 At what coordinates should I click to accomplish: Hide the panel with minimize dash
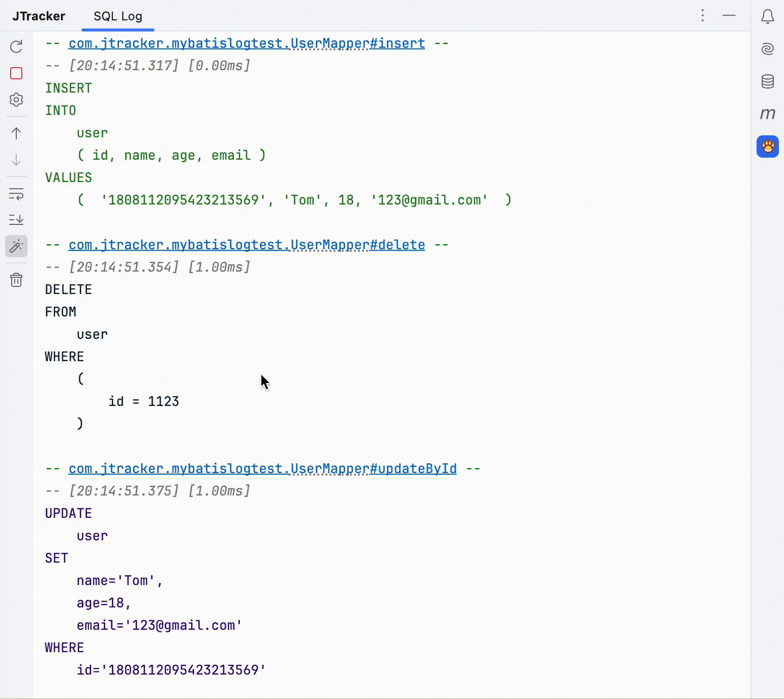tap(729, 16)
